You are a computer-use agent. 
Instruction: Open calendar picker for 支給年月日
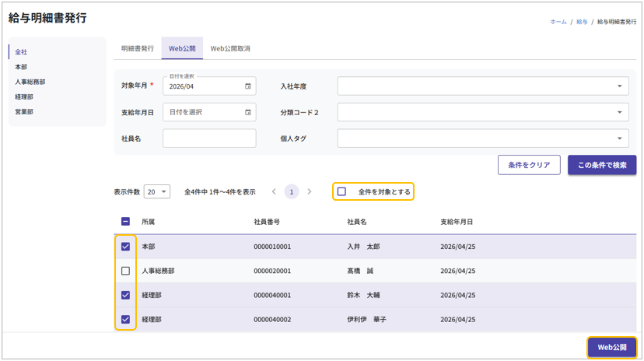pos(248,112)
